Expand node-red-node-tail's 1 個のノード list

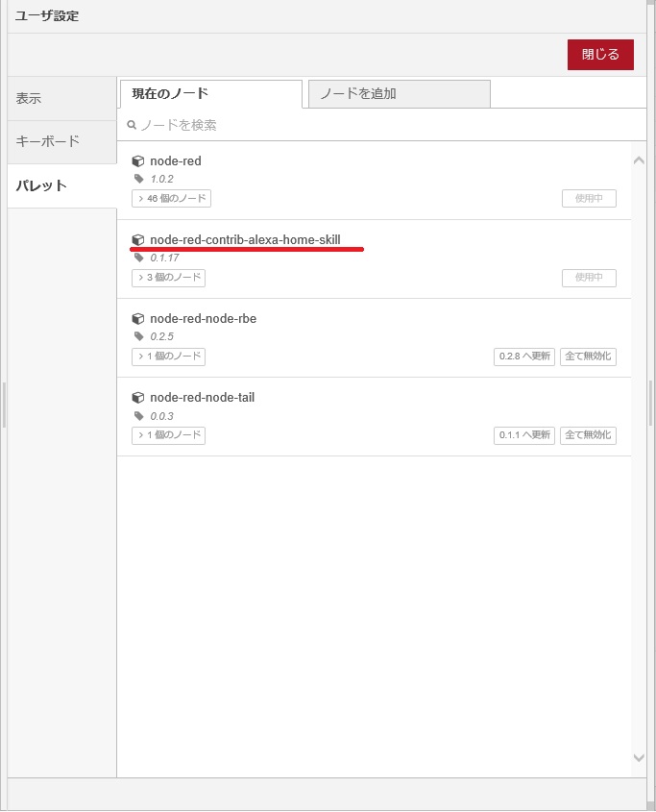(x=168, y=435)
